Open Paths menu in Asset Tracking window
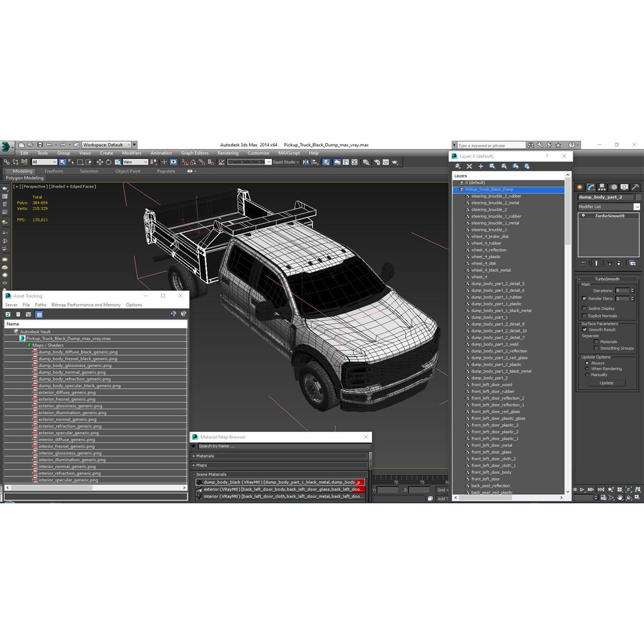Viewport: 644px width, 644px height. tap(41, 305)
